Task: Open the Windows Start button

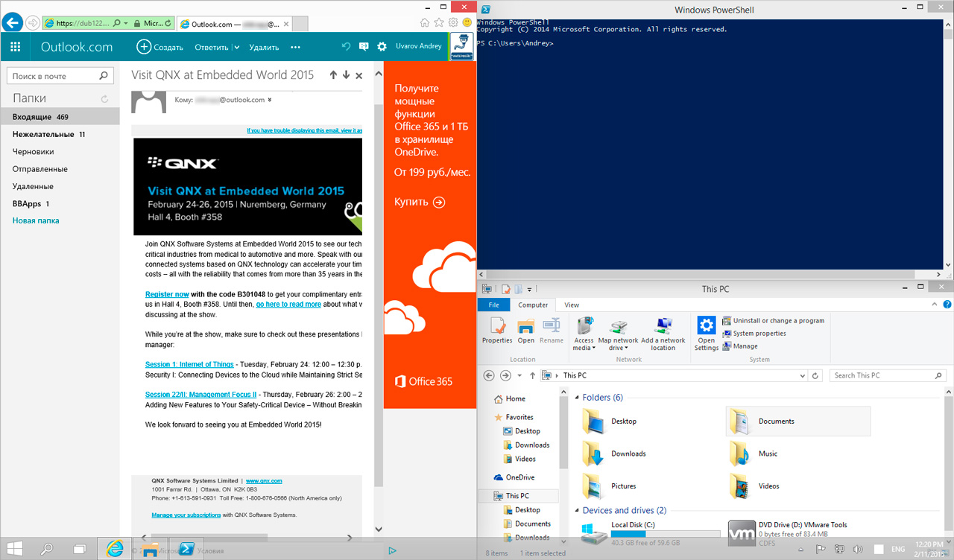Action: click(15, 549)
